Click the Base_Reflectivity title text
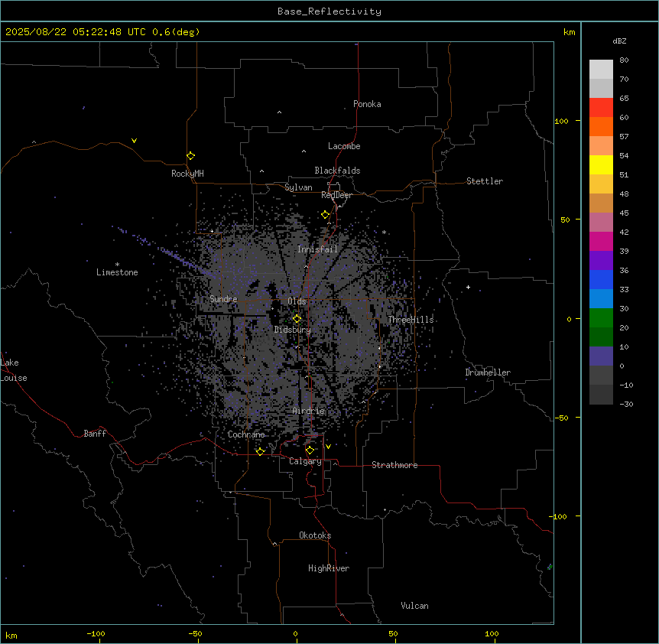The width and height of the screenshot is (659, 644). click(329, 11)
